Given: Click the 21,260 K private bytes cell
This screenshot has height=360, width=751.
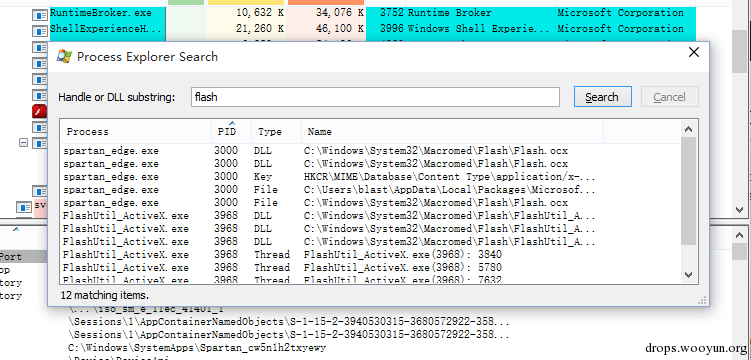Looking at the screenshot, I should tap(261, 29).
